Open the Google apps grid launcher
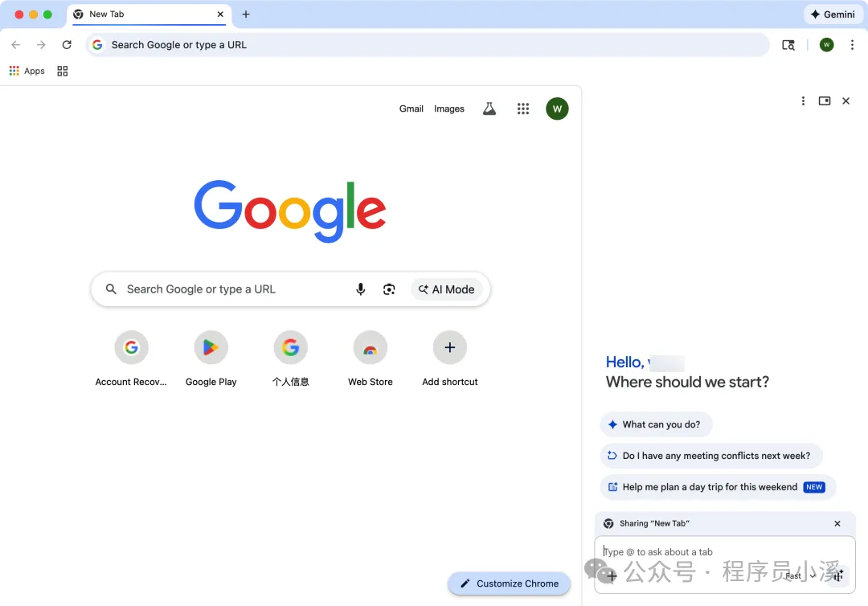 coord(522,109)
